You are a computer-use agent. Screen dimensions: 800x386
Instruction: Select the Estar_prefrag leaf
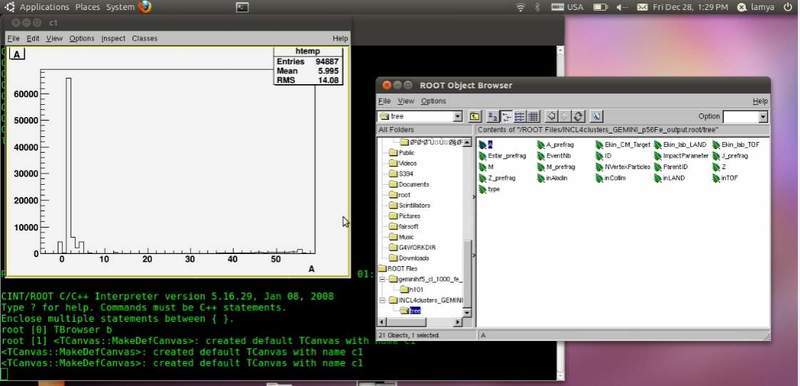pyautogui.click(x=502, y=156)
